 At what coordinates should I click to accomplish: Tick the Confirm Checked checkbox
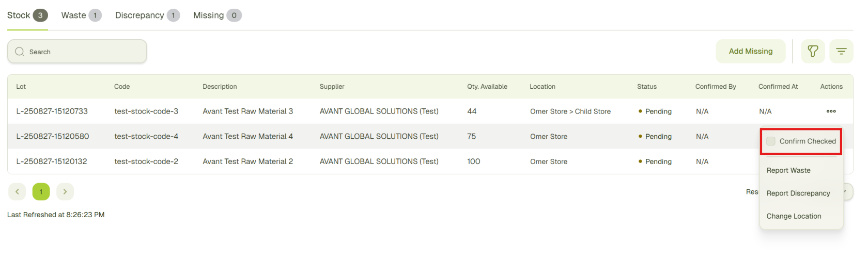[771, 141]
